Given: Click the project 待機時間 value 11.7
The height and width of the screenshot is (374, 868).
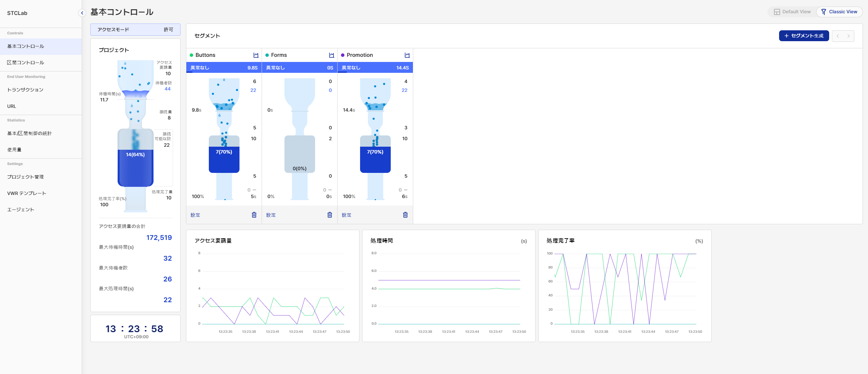Looking at the screenshot, I should coord(104,100).
